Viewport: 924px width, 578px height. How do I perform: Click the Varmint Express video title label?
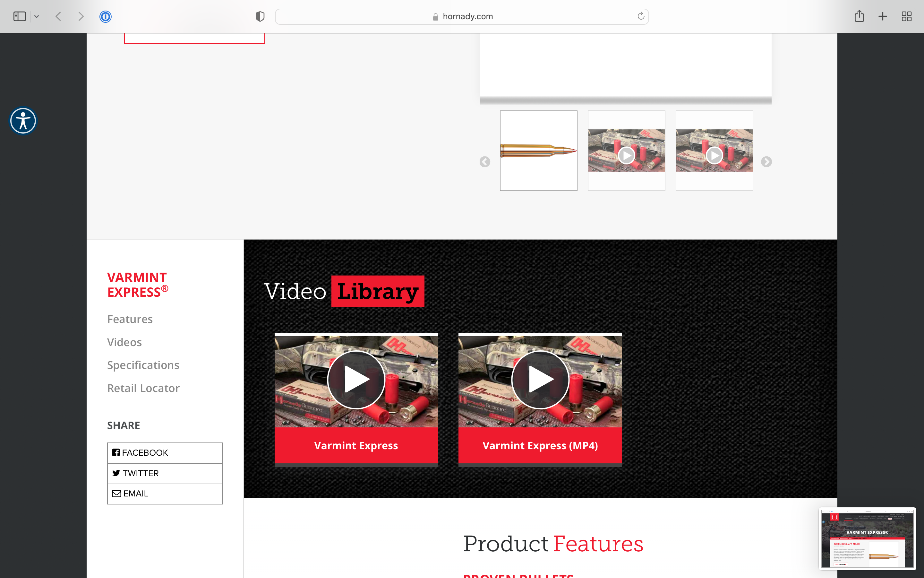(x=356, y=446)
